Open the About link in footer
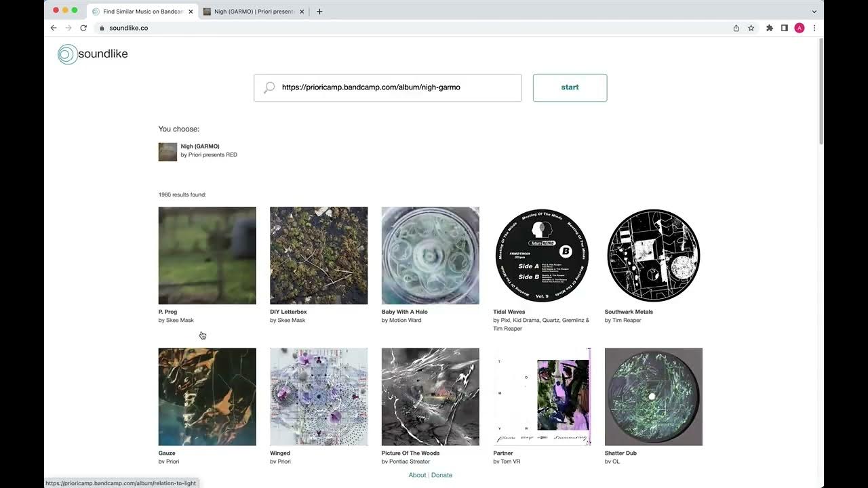Viewport: 868px width, 488px height. point(417,475)
